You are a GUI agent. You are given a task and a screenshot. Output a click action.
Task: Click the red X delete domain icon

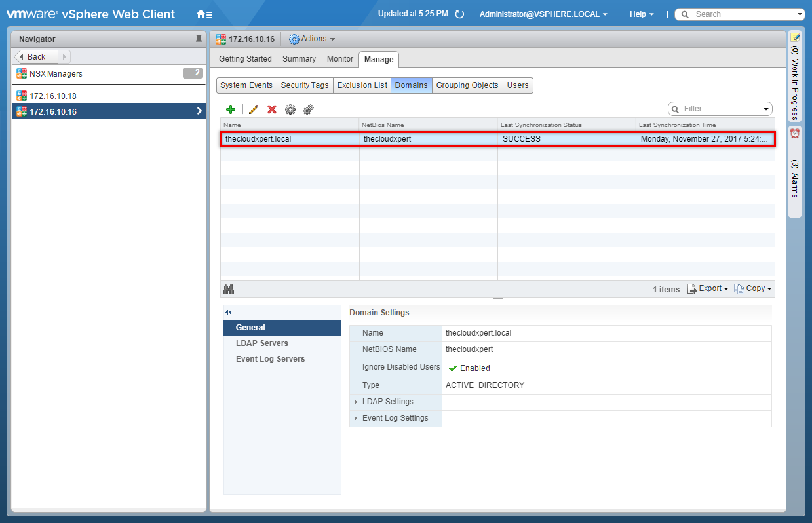272,109
